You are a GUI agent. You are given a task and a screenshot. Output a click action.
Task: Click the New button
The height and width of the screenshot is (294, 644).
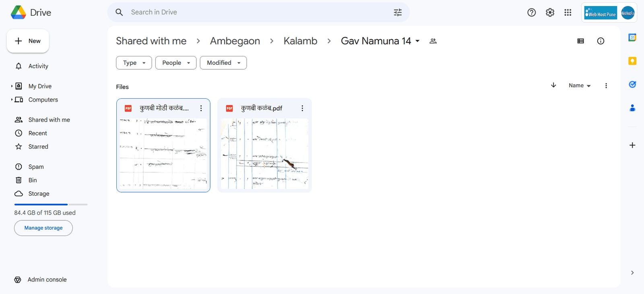28,41
